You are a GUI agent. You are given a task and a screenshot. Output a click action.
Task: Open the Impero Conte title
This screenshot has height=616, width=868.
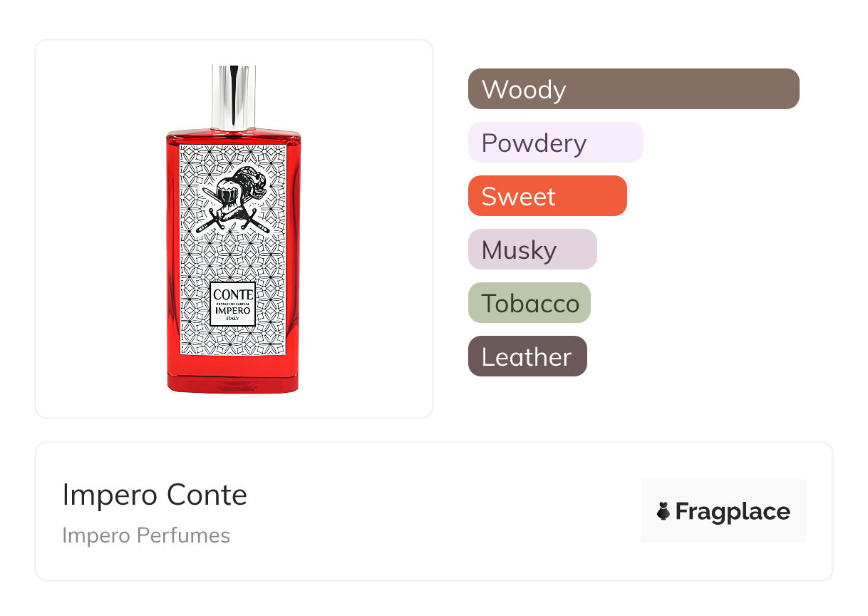click(155, 495)
